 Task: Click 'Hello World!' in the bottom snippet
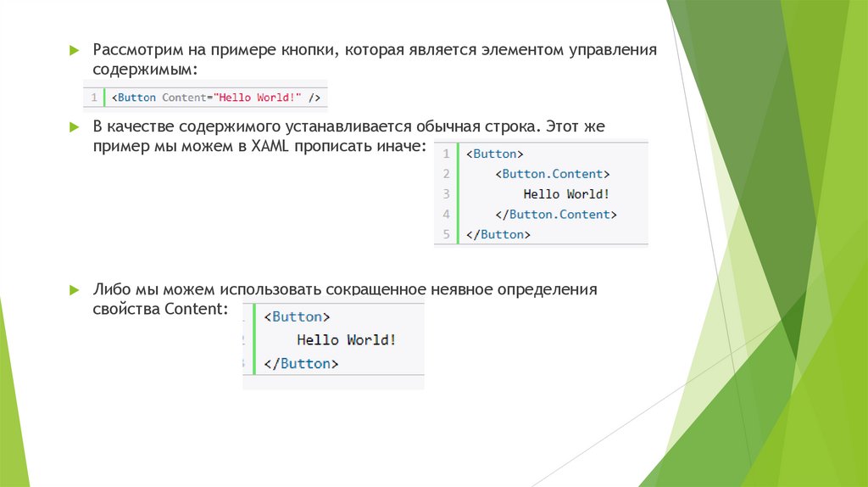347,340
